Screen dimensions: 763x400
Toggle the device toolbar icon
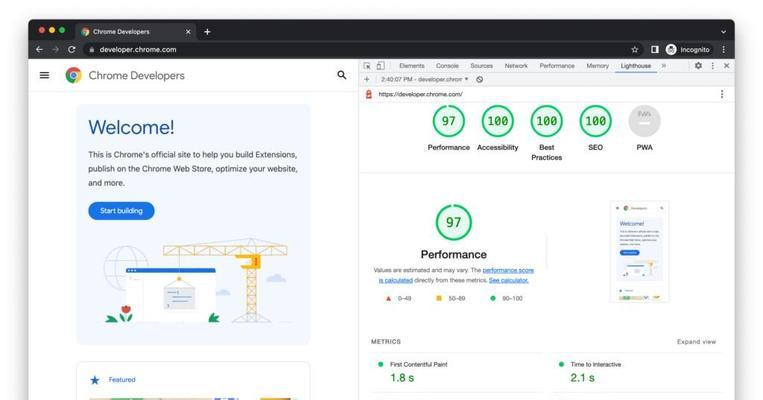pyautogui.click(x=381, y=66)
